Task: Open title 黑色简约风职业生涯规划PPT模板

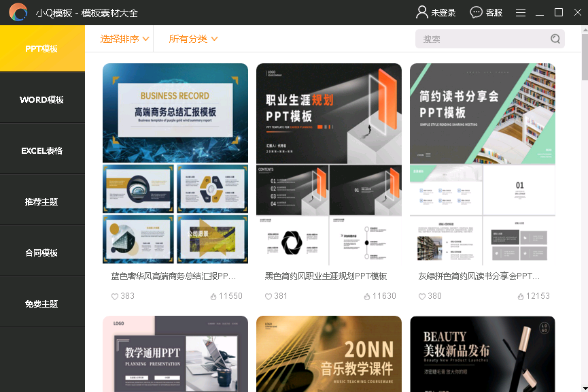Action: (x=326, y=276)
